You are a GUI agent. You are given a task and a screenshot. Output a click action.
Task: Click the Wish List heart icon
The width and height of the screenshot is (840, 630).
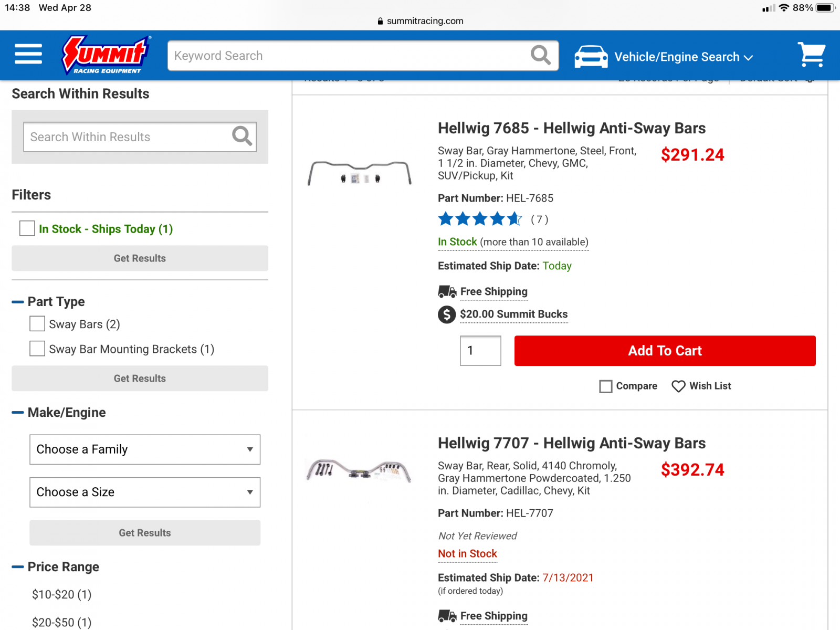point(678,386)
